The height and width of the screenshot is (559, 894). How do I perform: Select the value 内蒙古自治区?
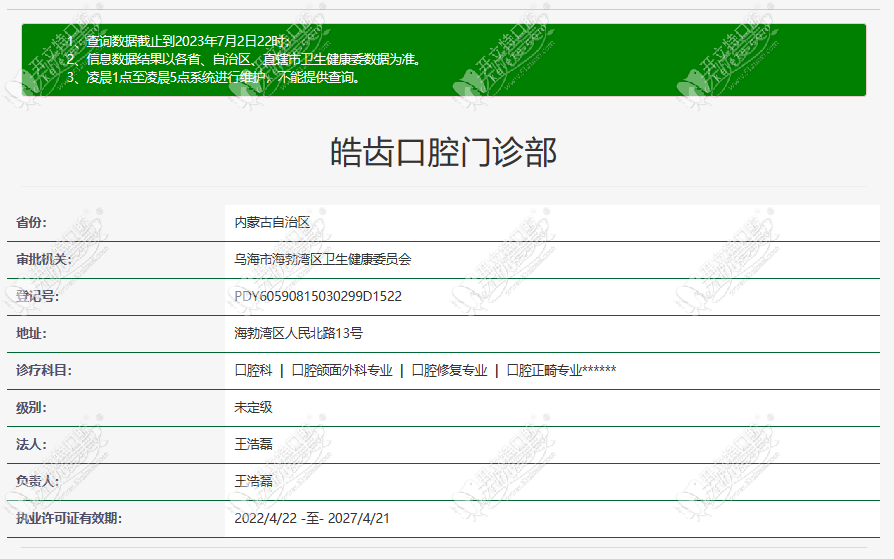272,222
